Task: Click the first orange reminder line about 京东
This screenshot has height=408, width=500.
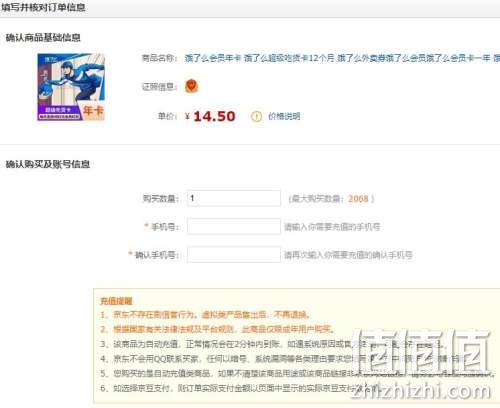Action: (x=206, y=315)
